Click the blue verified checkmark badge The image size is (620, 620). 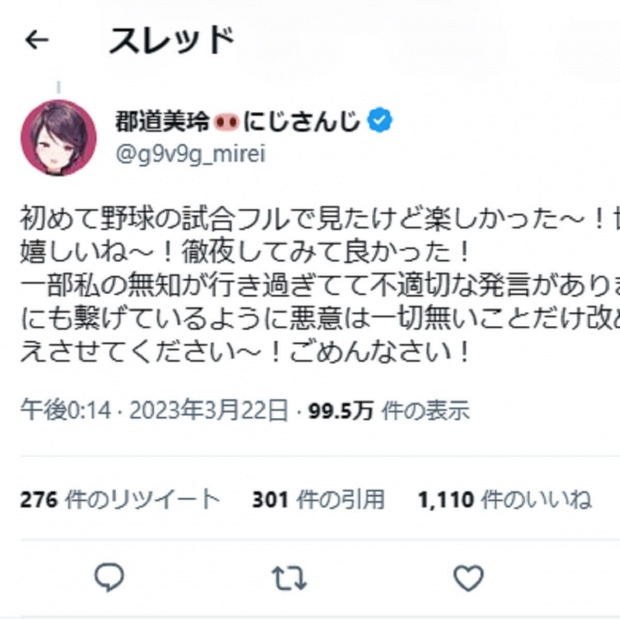tap(380, 120)
